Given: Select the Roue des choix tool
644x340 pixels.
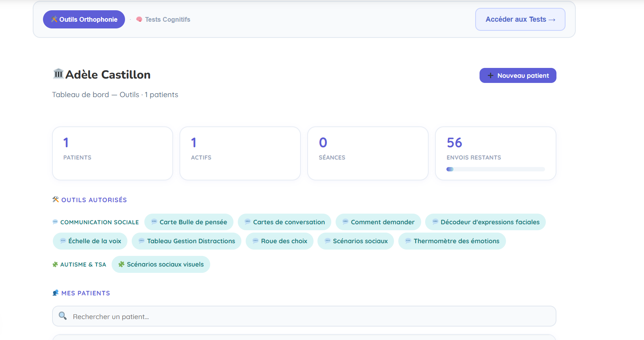Looking at the screenshot, I should coord(280,241).
